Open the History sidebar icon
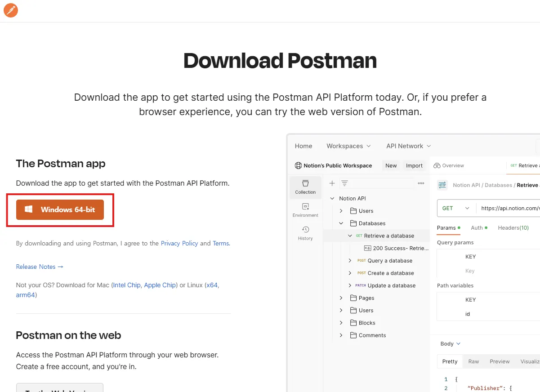Screen dimensions: 540x392 tap(305, 233)
